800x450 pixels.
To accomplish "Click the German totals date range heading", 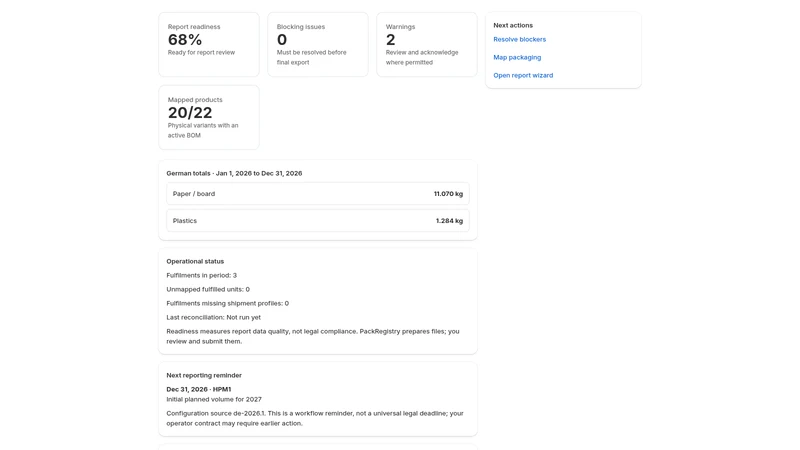I will [234, 173].
